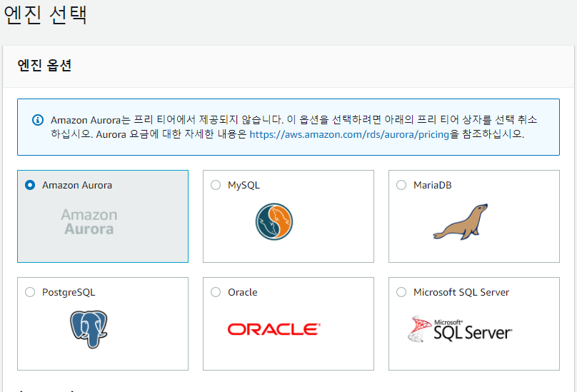Click the Amazon Aurora label text
The image size is (577, 392).
coord(77,185)
